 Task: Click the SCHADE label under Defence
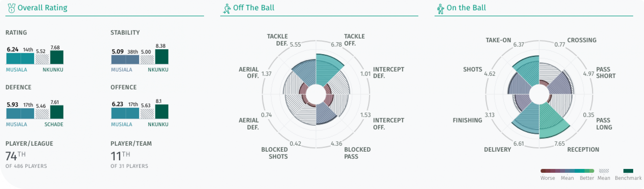pos(54,124)
